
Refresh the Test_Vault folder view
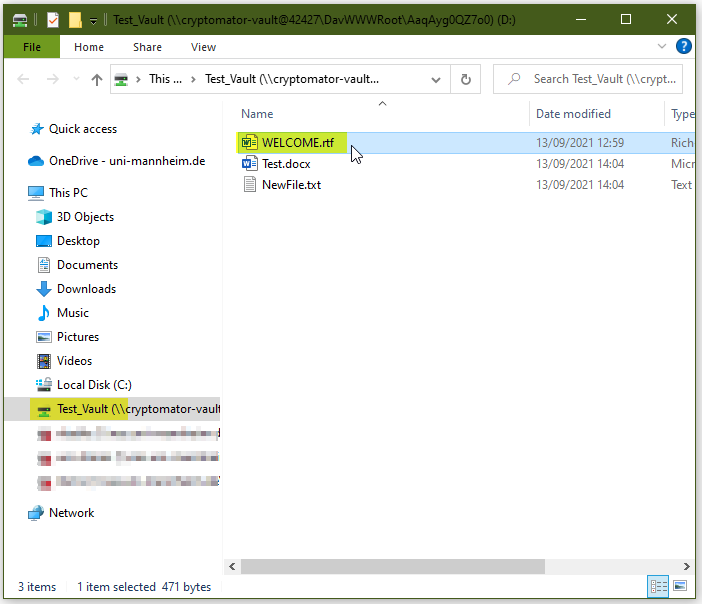466,80
